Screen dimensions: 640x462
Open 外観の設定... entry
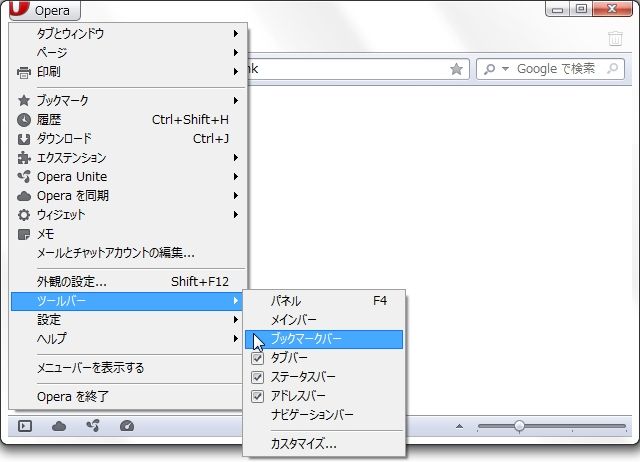click(x=129, y=282)
